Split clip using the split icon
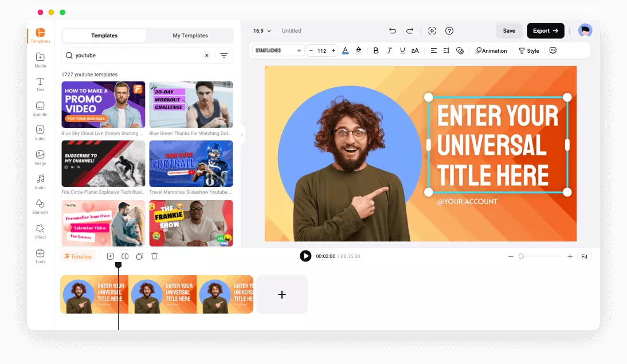 click(125, 256)
